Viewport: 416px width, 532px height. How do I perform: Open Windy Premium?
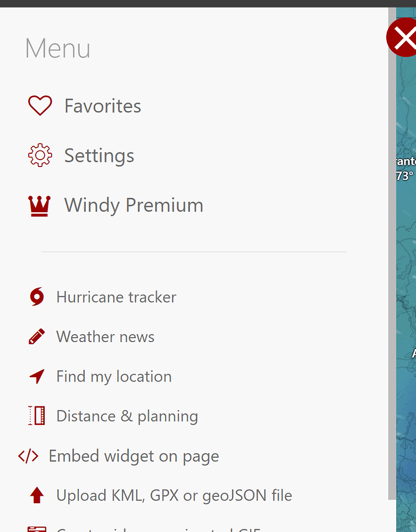134,205
